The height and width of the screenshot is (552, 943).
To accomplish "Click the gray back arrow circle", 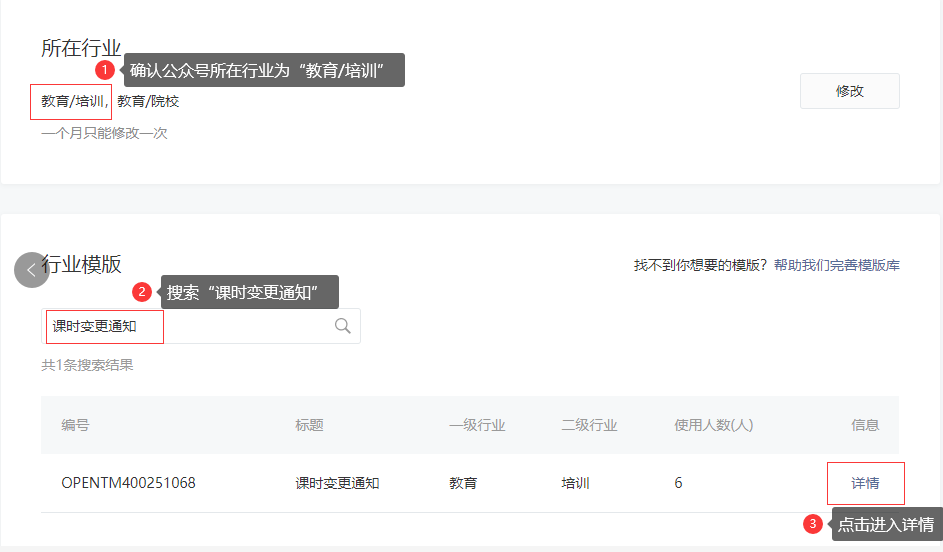I will [32, 270].
